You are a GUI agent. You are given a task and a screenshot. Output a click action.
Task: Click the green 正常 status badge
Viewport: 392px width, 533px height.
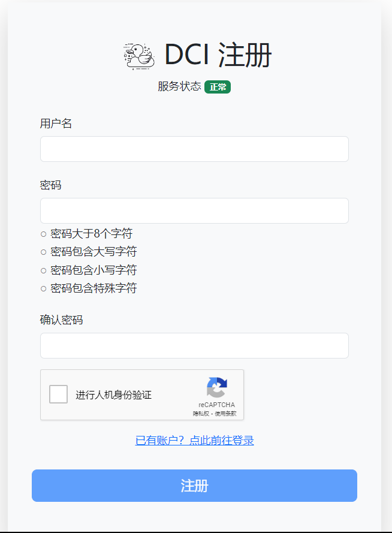(x=218, y=87)
